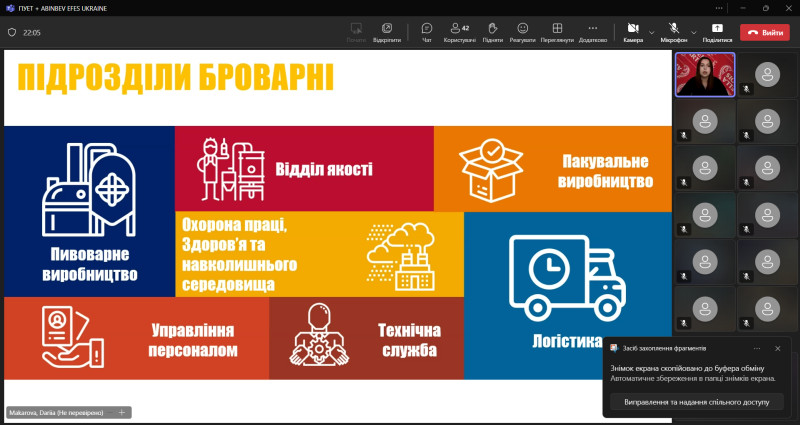Click the Відкріпити pop-out icon

click(x=387, y=31)
